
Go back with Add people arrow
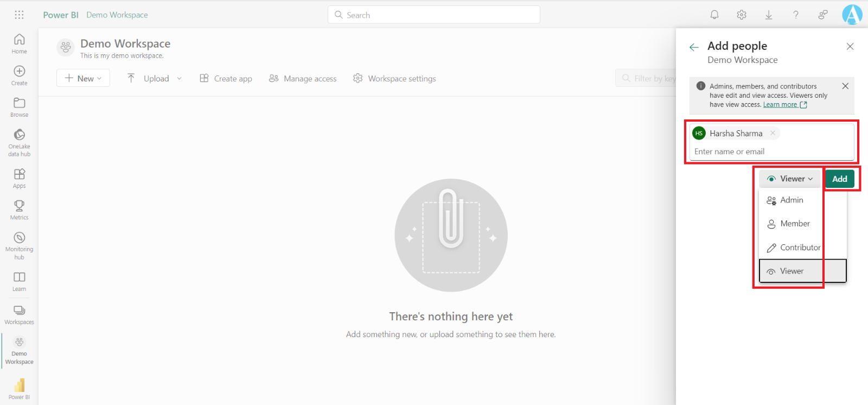pos(694,47)
